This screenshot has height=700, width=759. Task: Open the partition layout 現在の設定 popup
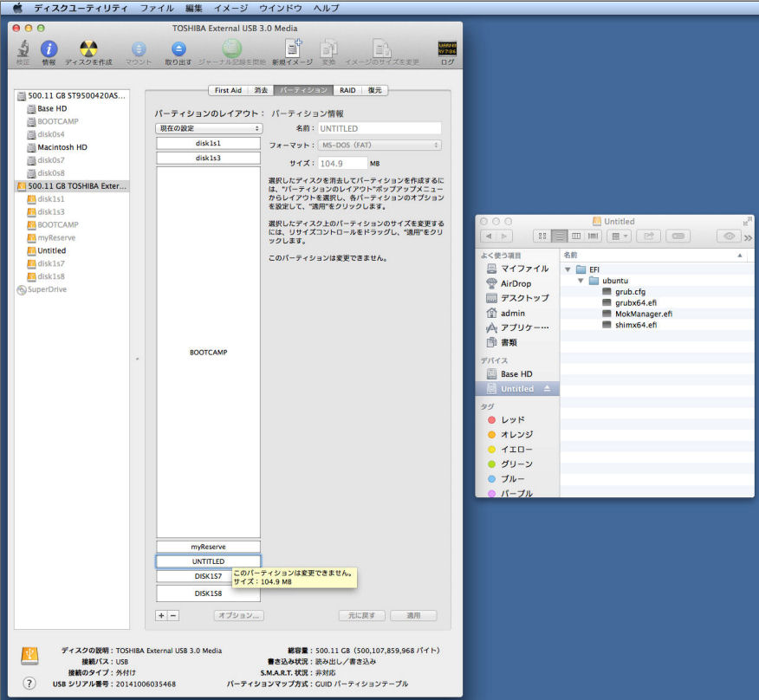pos(209,128)
